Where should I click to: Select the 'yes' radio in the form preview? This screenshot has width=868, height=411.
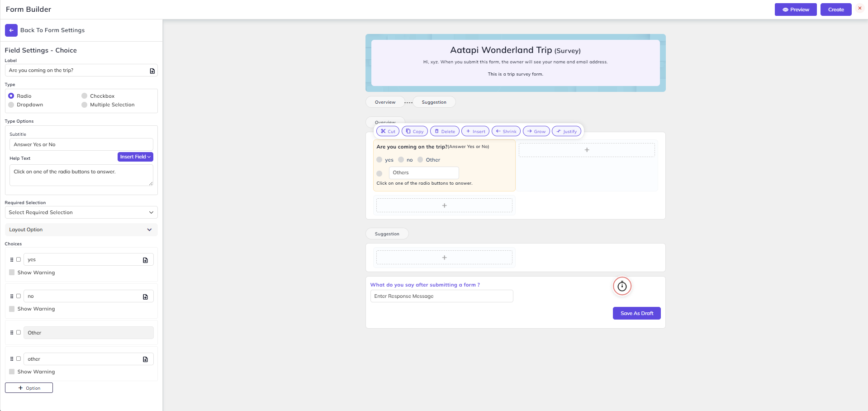click(x=379, y=160)
